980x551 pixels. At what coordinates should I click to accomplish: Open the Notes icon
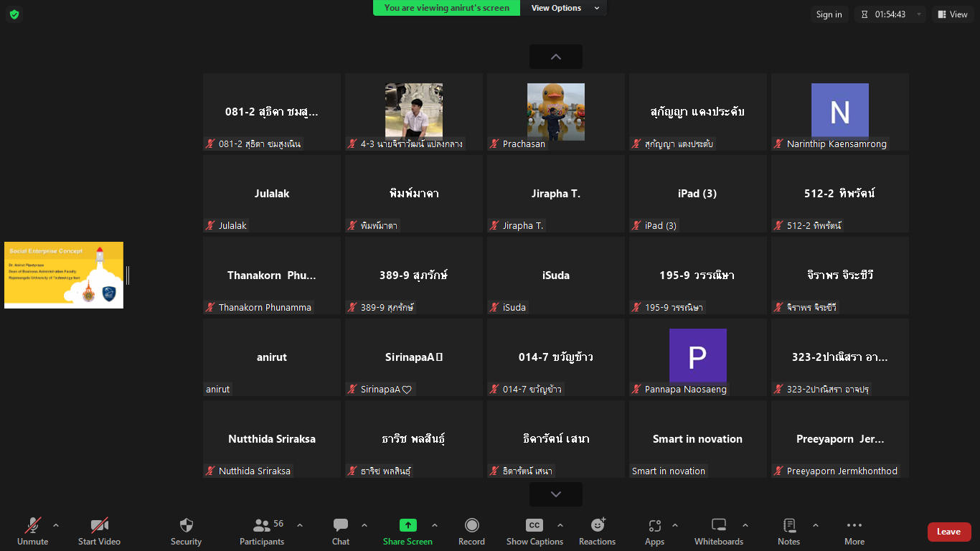click(x=789, y=525)
